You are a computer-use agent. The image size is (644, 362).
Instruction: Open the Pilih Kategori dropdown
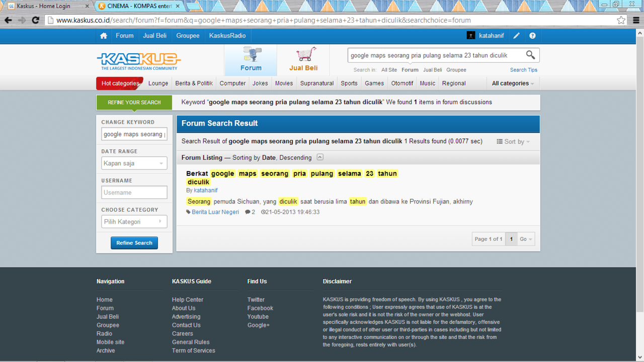pos(134,222)
